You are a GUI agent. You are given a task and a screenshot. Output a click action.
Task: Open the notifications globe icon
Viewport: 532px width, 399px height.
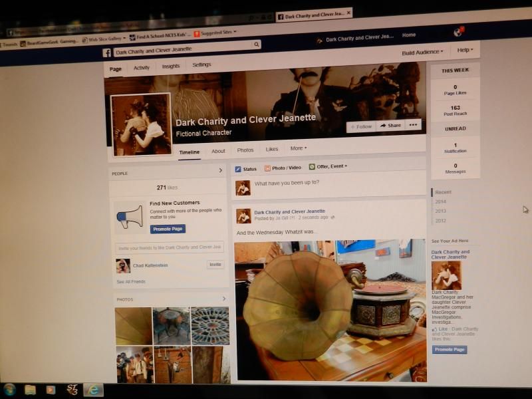pyautogui.click(x=458, y=32)
